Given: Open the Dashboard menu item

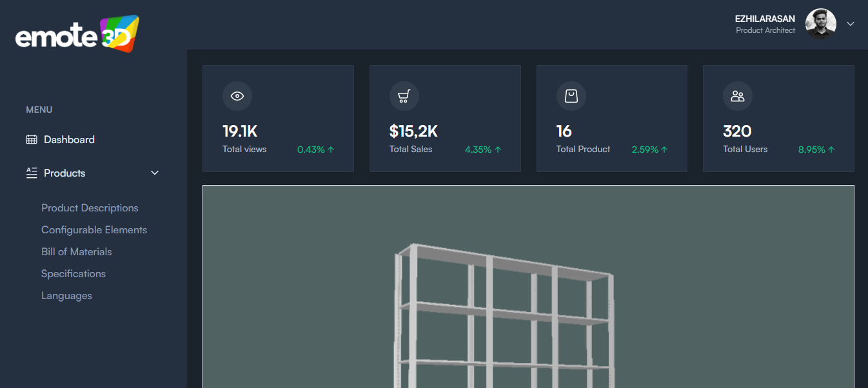Looking at the screenshot, I should coord(69,139).
